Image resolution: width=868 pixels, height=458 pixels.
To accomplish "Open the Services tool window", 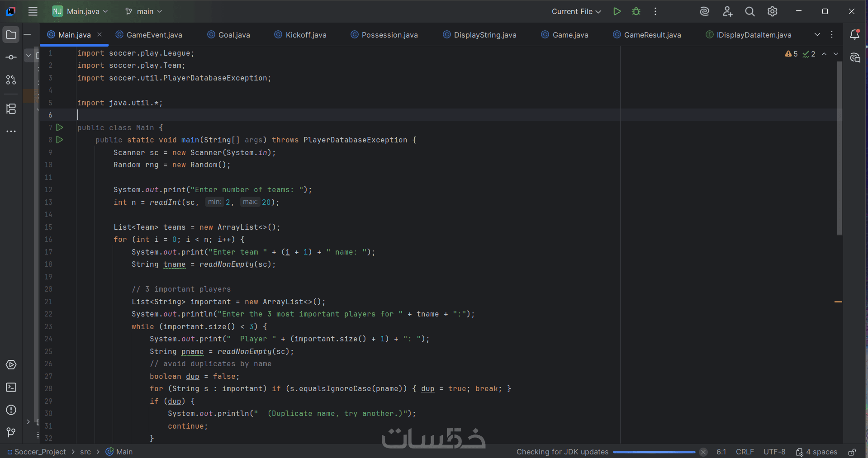I will click(x=11, y=365).
